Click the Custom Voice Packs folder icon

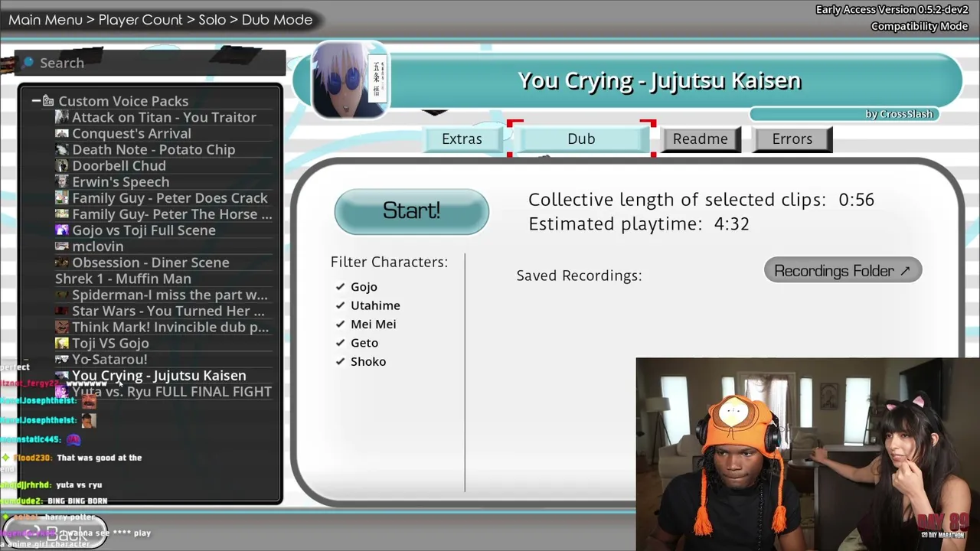coord(48,101)
